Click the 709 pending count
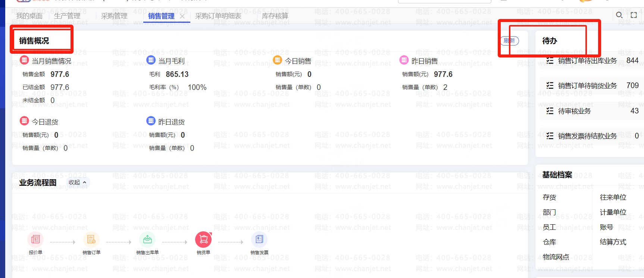This screenshot has height=278, width=644. (x=632, y=85)
